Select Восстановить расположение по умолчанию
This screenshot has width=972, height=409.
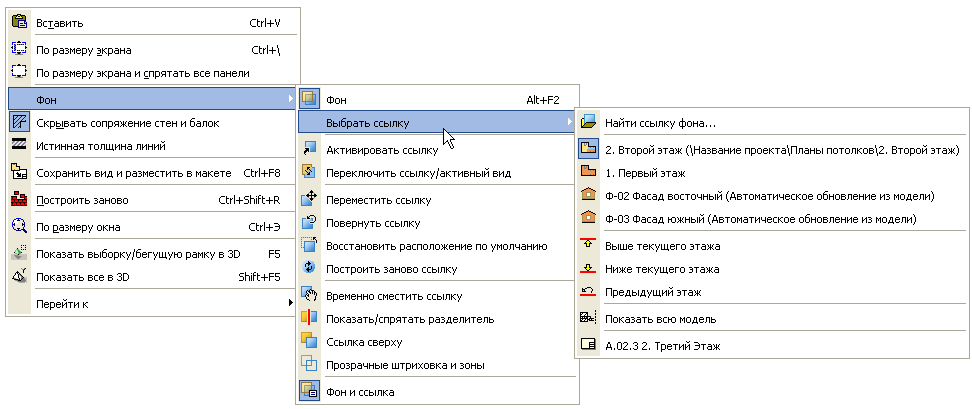coord(438,245)
